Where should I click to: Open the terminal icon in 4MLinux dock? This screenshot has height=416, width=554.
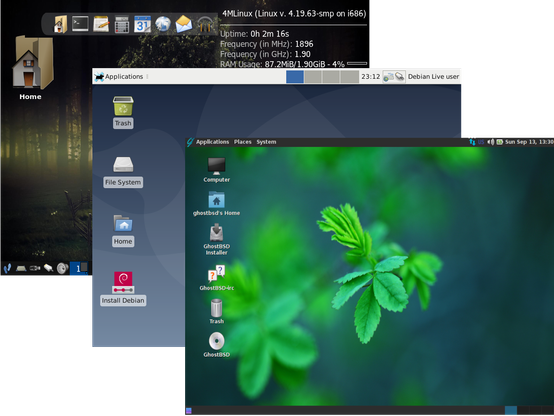pos(80,24)
